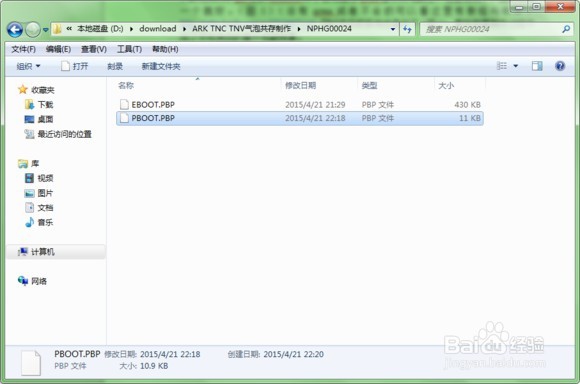Expand arrow before NPHG00024 path segment
580x384 pixels.
pyautogui.click(x=299, y=29)
